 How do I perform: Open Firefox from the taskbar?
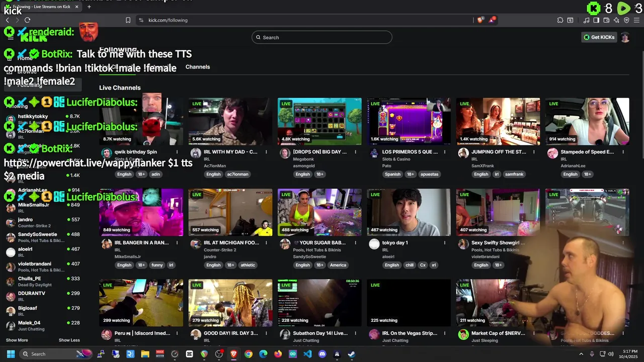(x=278, y=354)
